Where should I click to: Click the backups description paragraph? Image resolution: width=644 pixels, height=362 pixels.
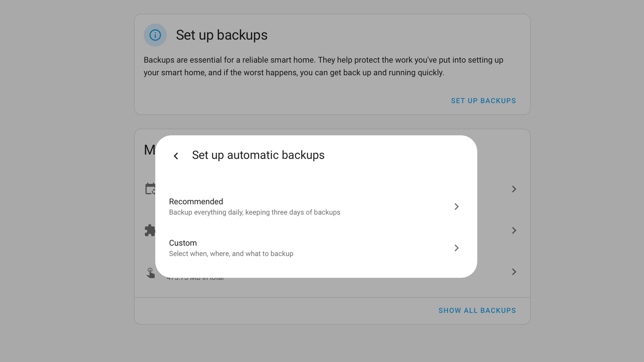pyautogui.click(x=323, y=66)
